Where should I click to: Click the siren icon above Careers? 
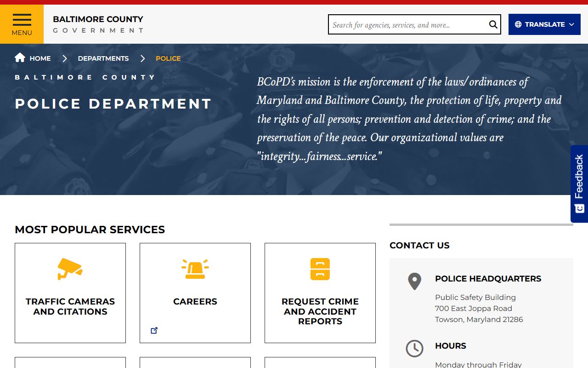click(x=195, y=269)
